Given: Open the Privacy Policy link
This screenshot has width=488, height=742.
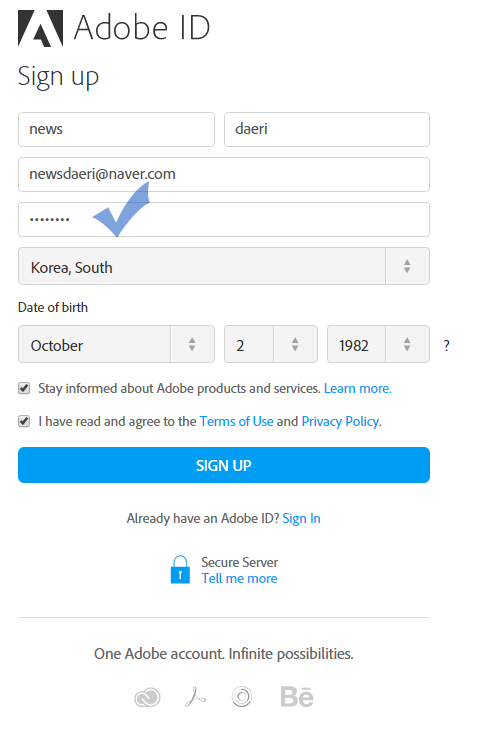Looking at the screenshot, I should pyautogui.click(x=341, y=421).
